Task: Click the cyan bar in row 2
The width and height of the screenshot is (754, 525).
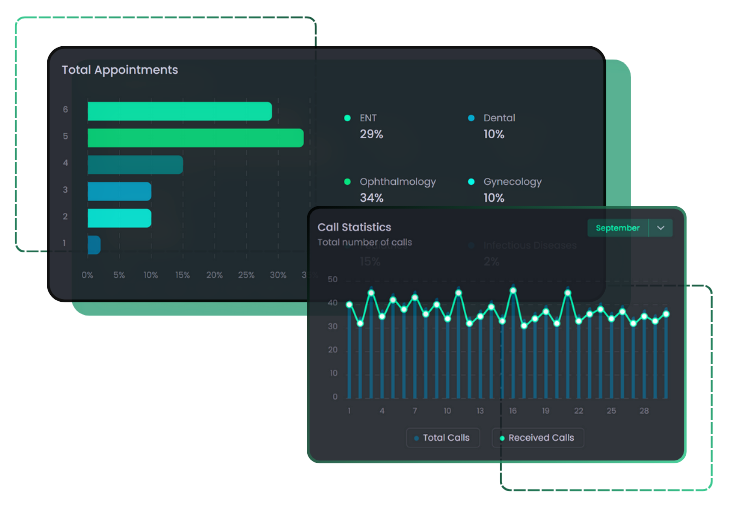Action: [119, 218]
